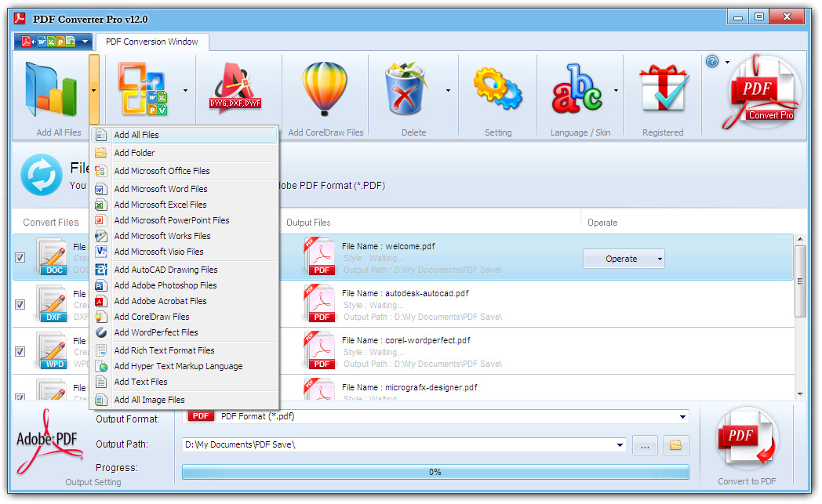Viewport: 822px width, 504px height.
Task: Switch to PDF Conversion Window tab
Action: (x=152, y=42)
